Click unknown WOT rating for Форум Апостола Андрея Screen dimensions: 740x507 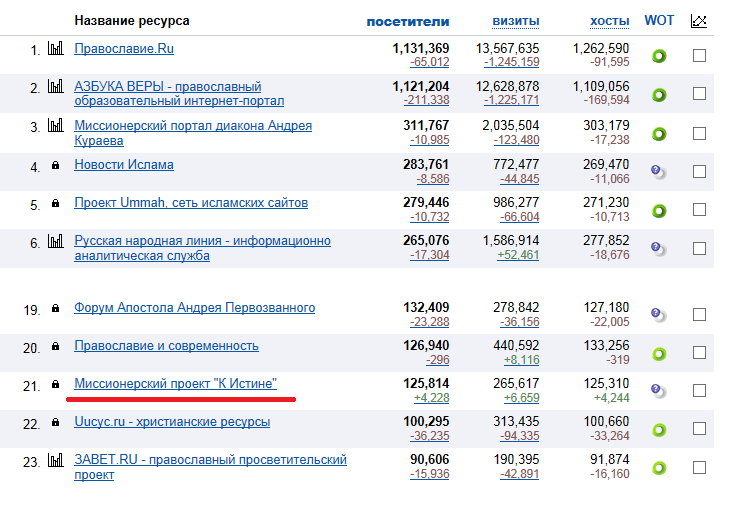click(659, 315)
